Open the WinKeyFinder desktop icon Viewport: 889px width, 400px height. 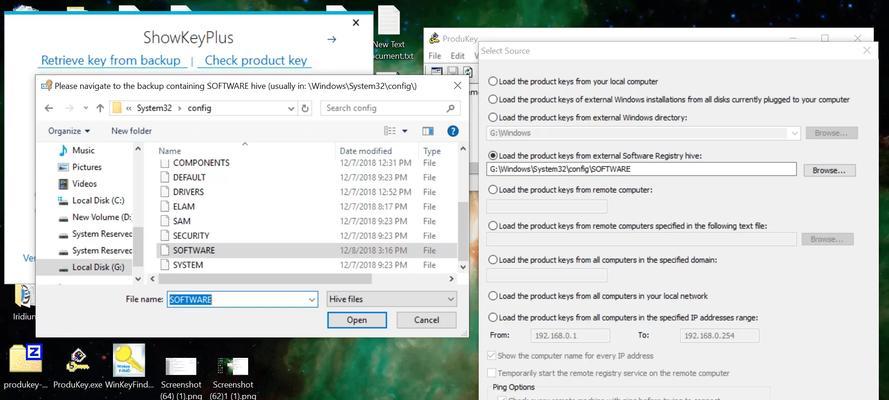[x=129, y=368]
